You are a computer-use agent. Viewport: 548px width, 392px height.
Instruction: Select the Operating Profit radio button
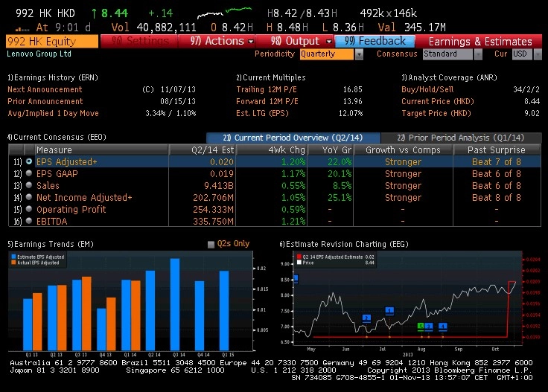tap(29, 209)
